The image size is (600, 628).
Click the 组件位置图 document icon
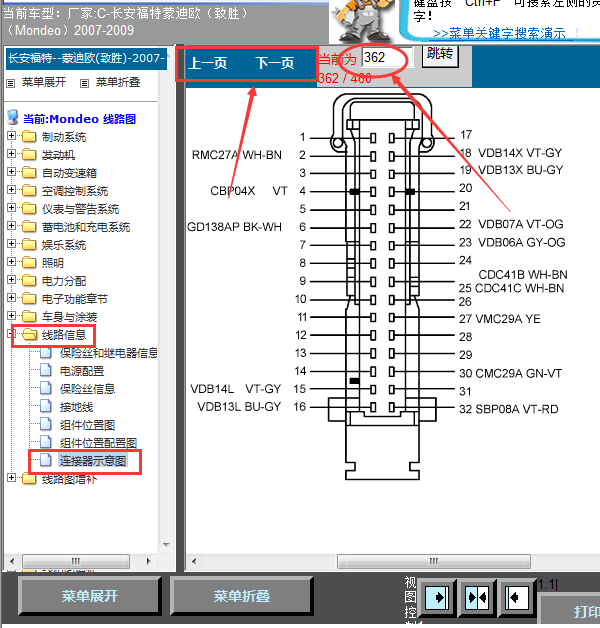46,425
